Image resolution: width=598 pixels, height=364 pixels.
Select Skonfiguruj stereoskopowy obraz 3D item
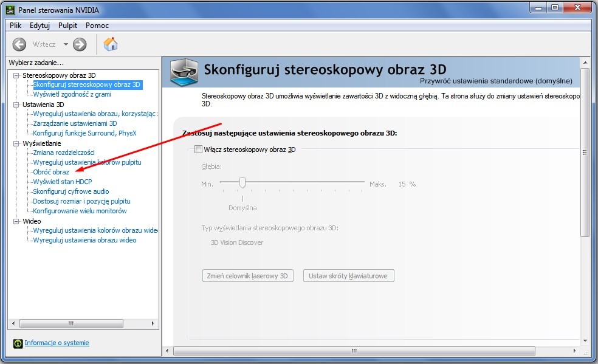coord(86,84)
